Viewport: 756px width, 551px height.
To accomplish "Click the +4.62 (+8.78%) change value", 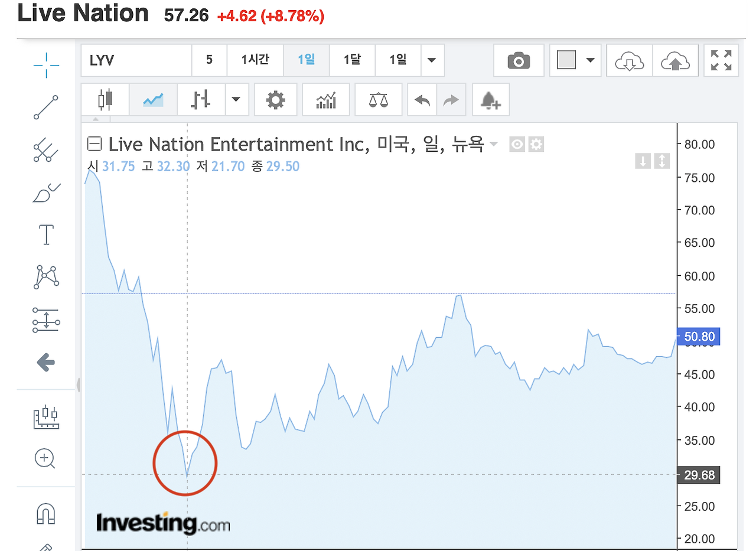I will point(271,16).
